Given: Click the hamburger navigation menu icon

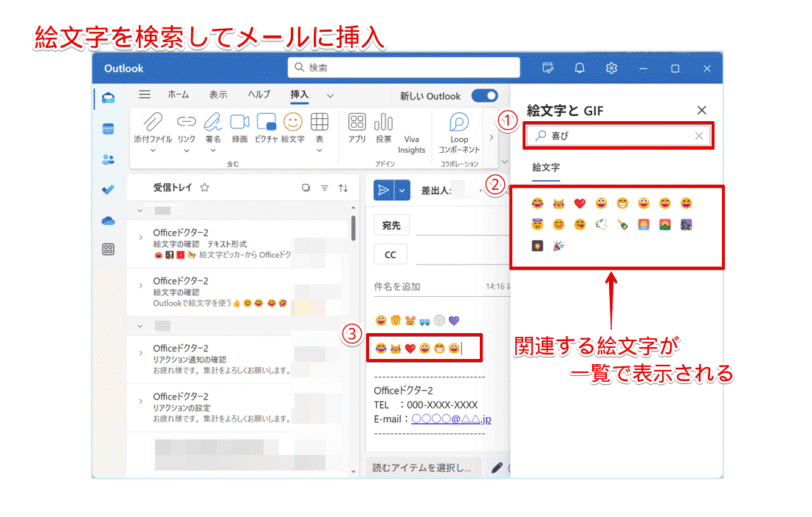Looking at the screenshot, I should click(x=144, y=94).
